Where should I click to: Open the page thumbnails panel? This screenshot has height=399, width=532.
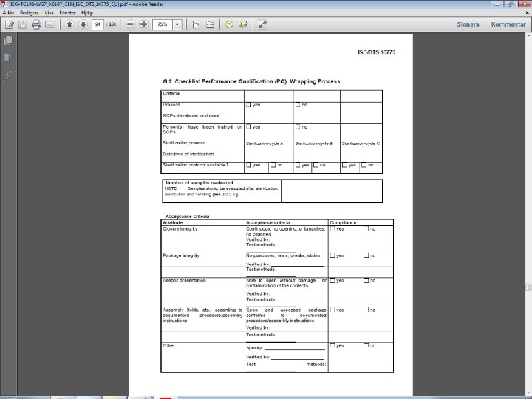click(x=8, y=41)
